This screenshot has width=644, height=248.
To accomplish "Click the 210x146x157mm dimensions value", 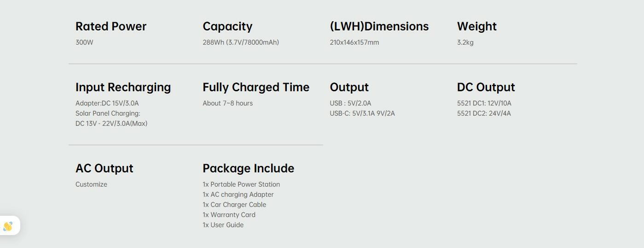I will [x=354, y=42].
